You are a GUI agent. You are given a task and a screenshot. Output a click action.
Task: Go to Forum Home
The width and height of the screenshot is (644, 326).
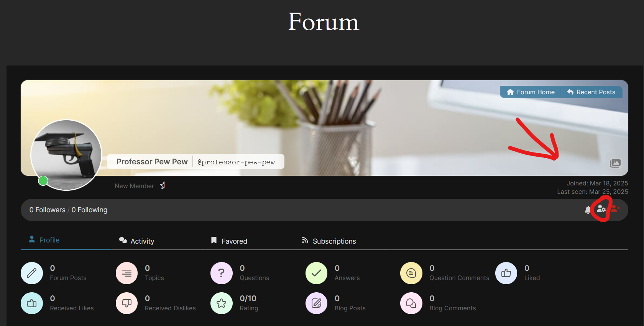point(531,92)
